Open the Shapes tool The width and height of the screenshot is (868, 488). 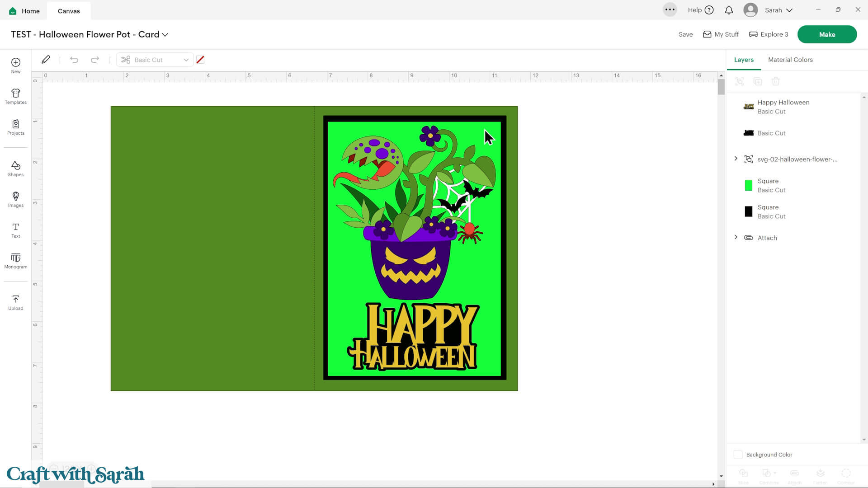[x=16, y=169]
